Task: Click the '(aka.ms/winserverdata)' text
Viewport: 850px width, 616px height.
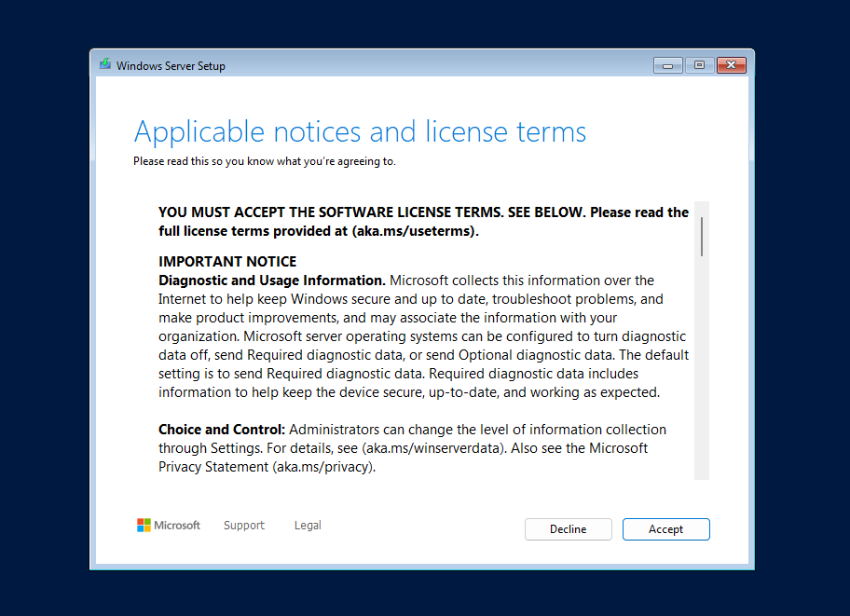Action: (434, 448)
